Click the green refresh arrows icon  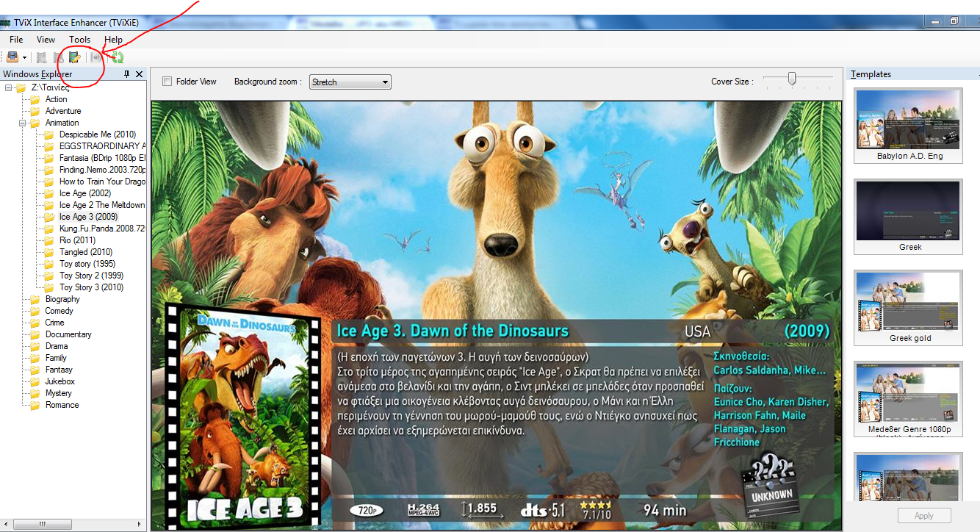(x=117, y=57)
